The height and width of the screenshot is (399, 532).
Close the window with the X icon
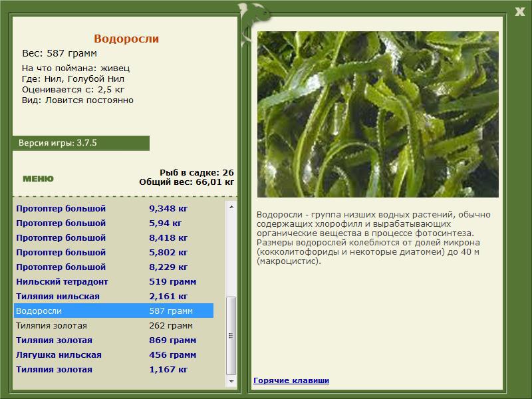coord(519,12)
